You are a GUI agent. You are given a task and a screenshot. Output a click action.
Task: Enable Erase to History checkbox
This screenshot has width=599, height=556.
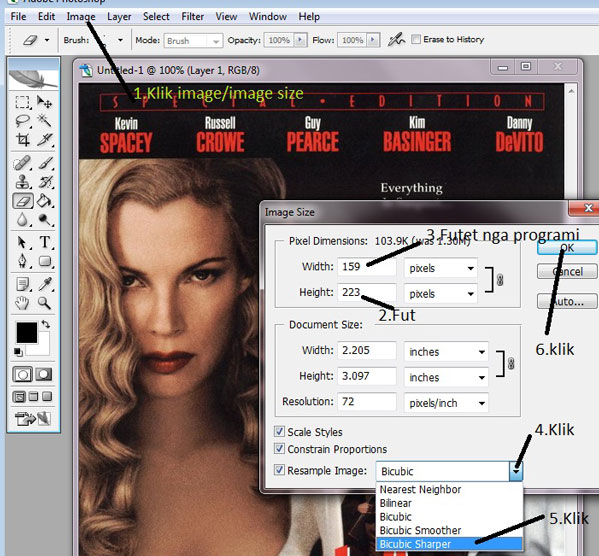click(416, 39)
